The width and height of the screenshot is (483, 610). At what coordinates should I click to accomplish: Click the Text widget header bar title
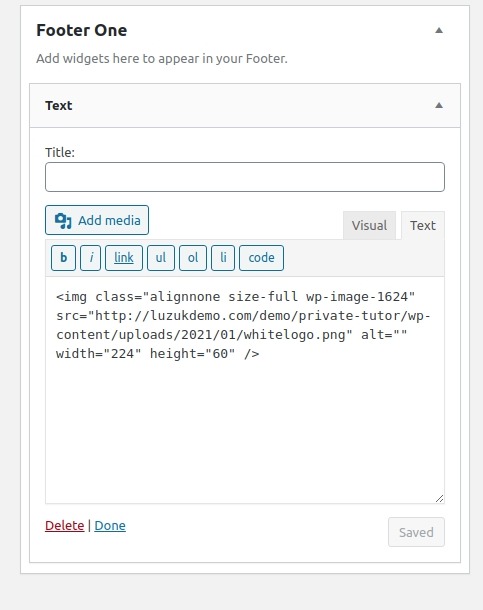59,105
